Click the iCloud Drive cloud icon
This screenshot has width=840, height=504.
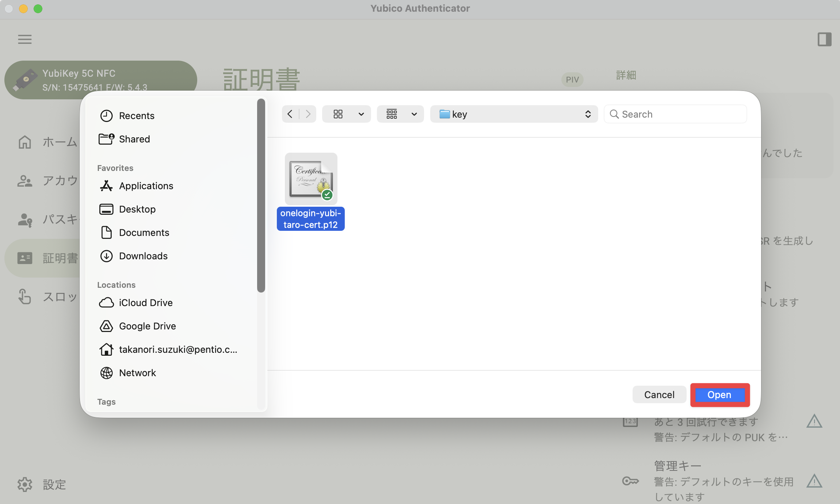[x=106, y=303]
